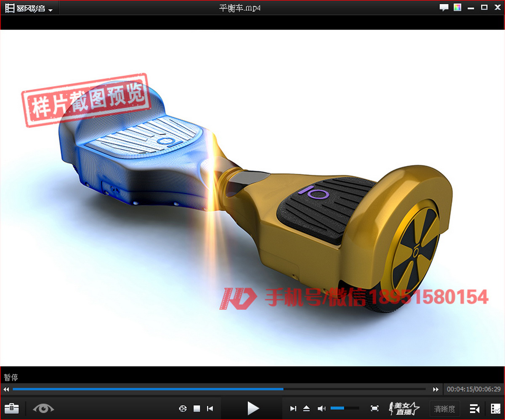
Task: Click the loop playback mode icon
Action: point(183,408)
